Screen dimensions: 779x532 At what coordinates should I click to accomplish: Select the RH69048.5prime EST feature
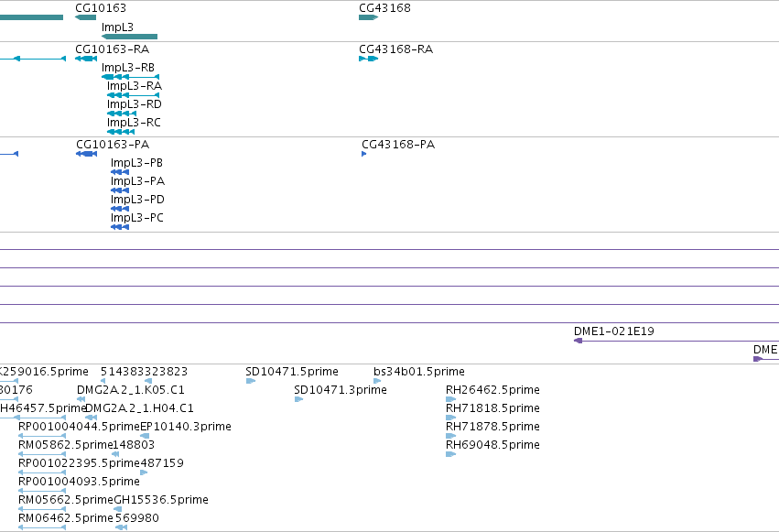[x=450, y=454]
